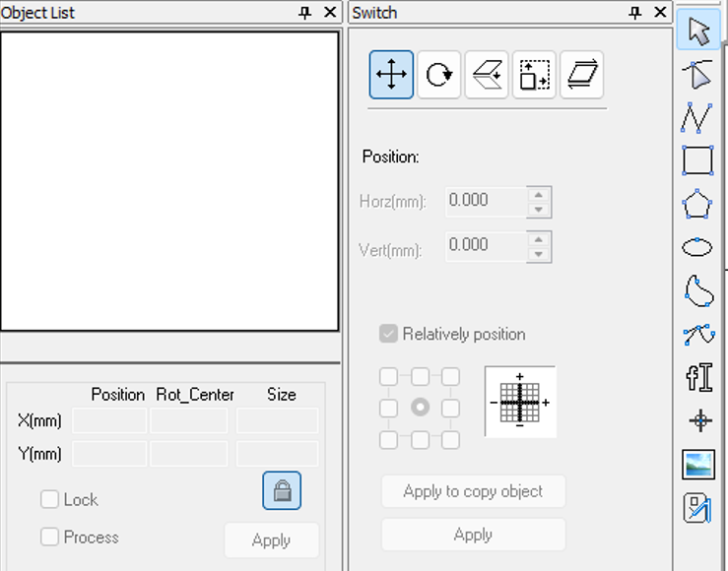Select the middle-right anchor point
728x571 pixels.
tap(450, 409)
